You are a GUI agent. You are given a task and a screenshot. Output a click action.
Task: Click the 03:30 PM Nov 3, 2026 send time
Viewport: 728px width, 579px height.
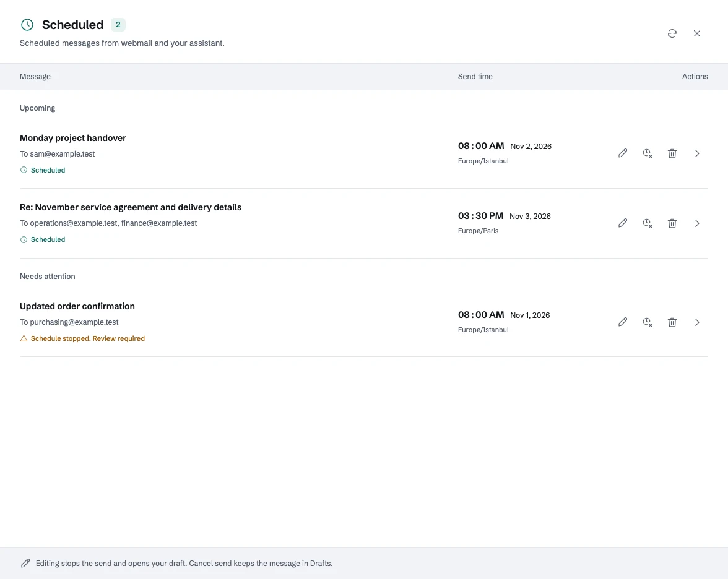[504, 217]
